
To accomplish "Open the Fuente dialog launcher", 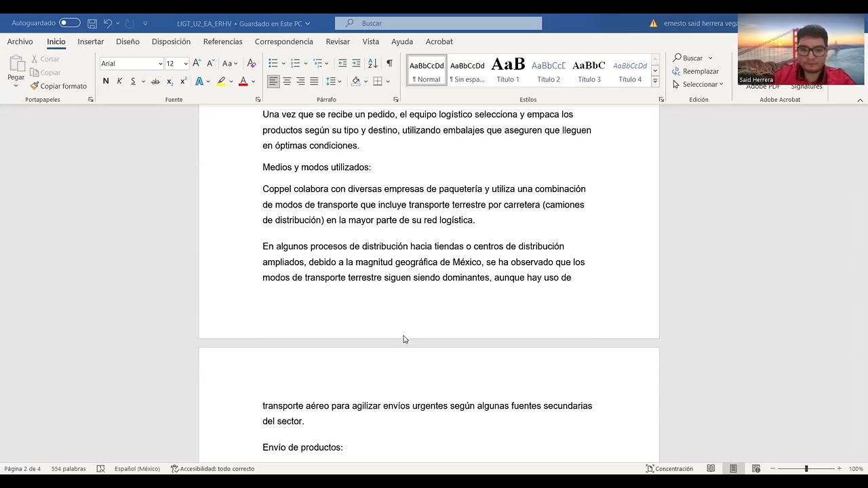I will pos(258,100).
